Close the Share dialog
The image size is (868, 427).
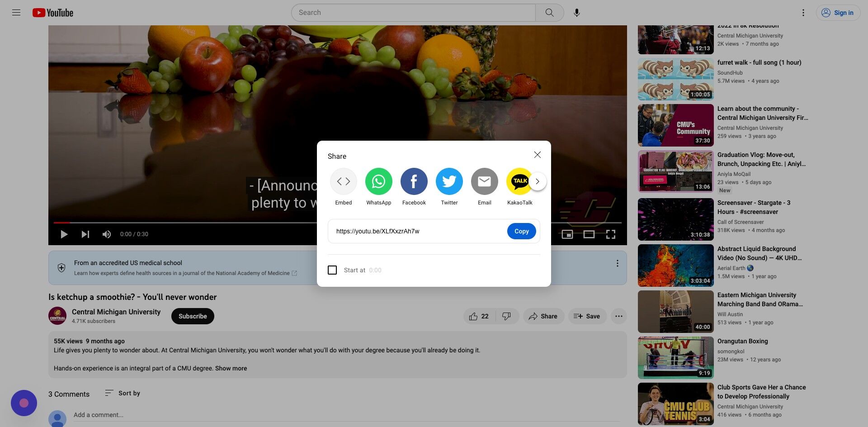click(538, 155)
